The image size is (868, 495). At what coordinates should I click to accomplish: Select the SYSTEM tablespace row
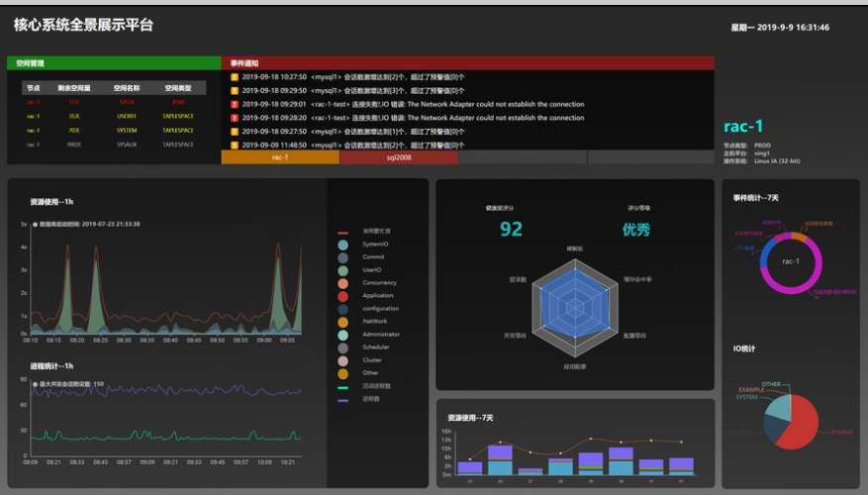(114, 130)
